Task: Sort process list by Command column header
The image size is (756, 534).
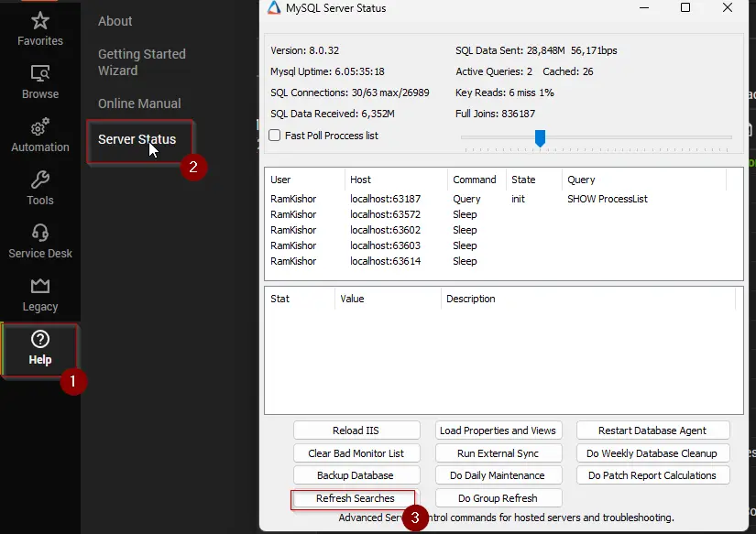Action: (477, 180)
